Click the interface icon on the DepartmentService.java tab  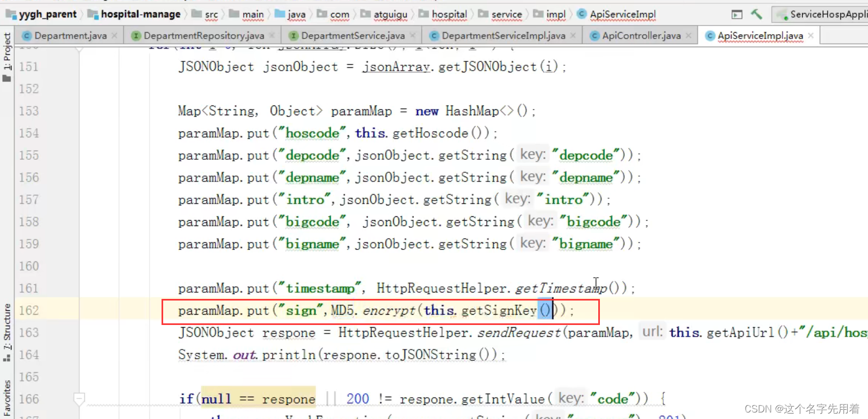(294, 36)
